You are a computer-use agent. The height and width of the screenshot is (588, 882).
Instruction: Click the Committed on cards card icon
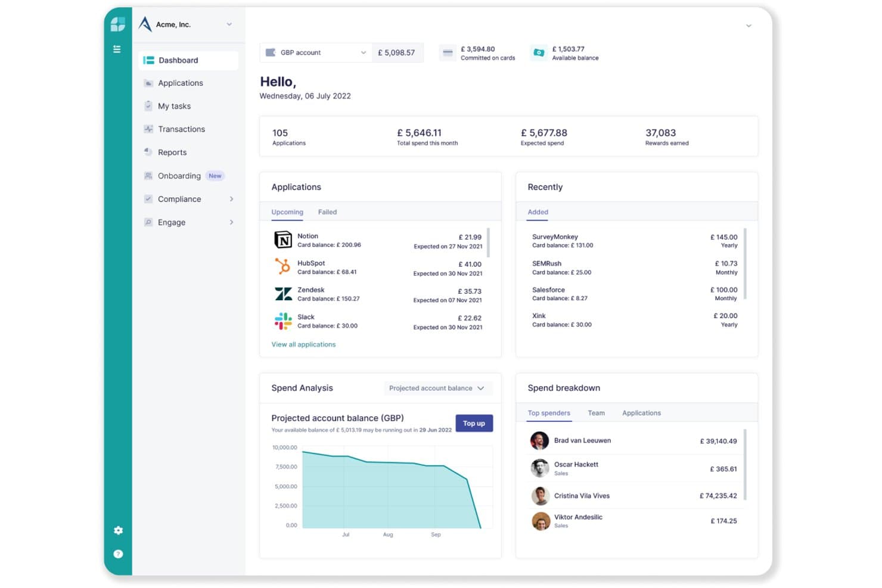pos(448,53)
